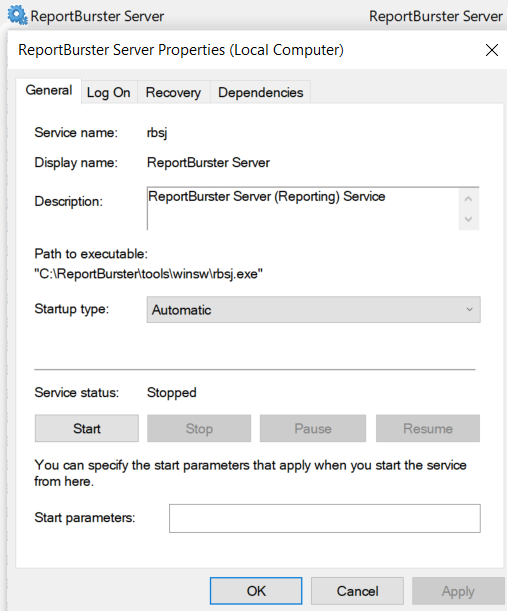Click the Stopped service status text
The image size is (508, 611).
coord(172,392)
